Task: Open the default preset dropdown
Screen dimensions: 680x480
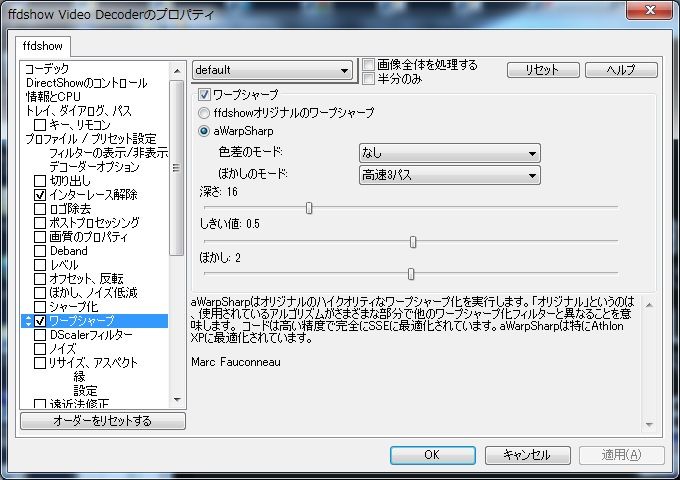Action: [x=272, y=70]
